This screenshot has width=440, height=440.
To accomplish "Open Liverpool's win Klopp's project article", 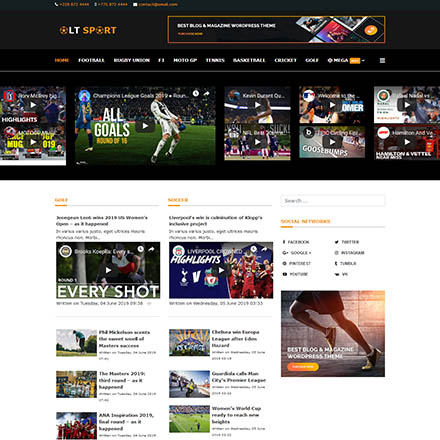I will click(x=215, y=221).
